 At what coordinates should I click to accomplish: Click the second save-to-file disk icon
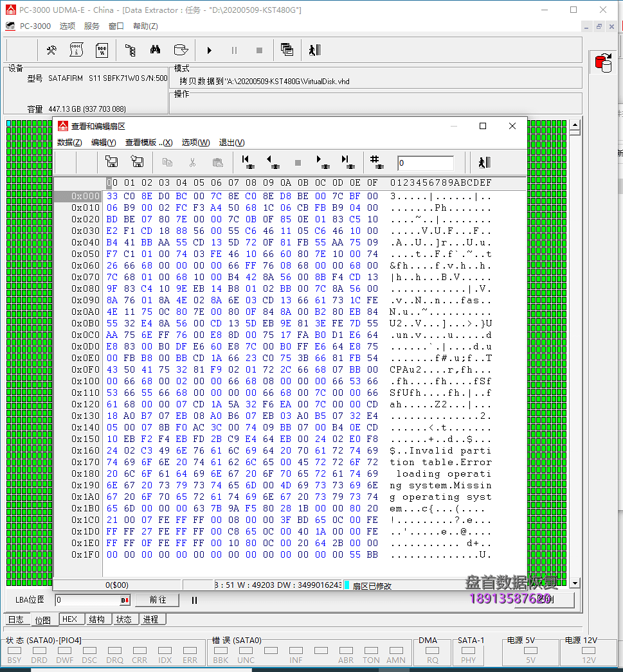pos(137,161)
